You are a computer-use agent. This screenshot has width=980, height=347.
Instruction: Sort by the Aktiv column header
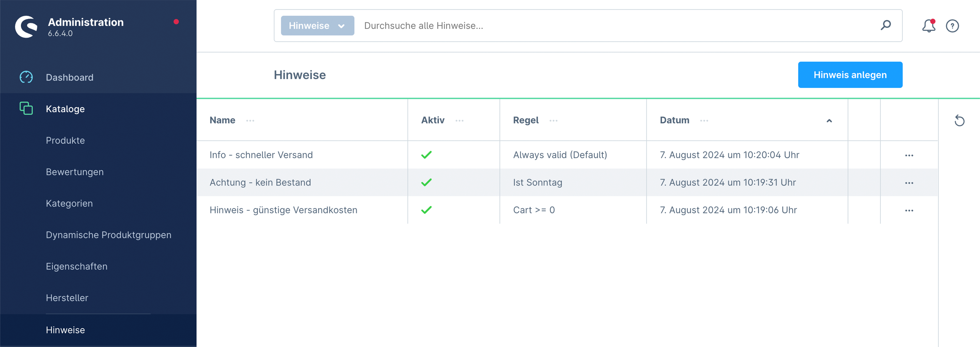433,120
